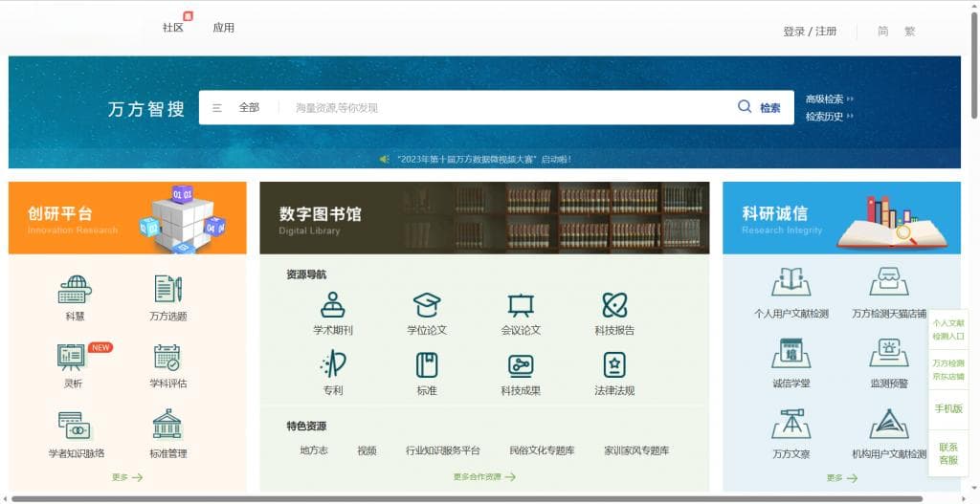The image size is (980, 504).
Task: Open the 视频 special resource
Action: (367, 450)
